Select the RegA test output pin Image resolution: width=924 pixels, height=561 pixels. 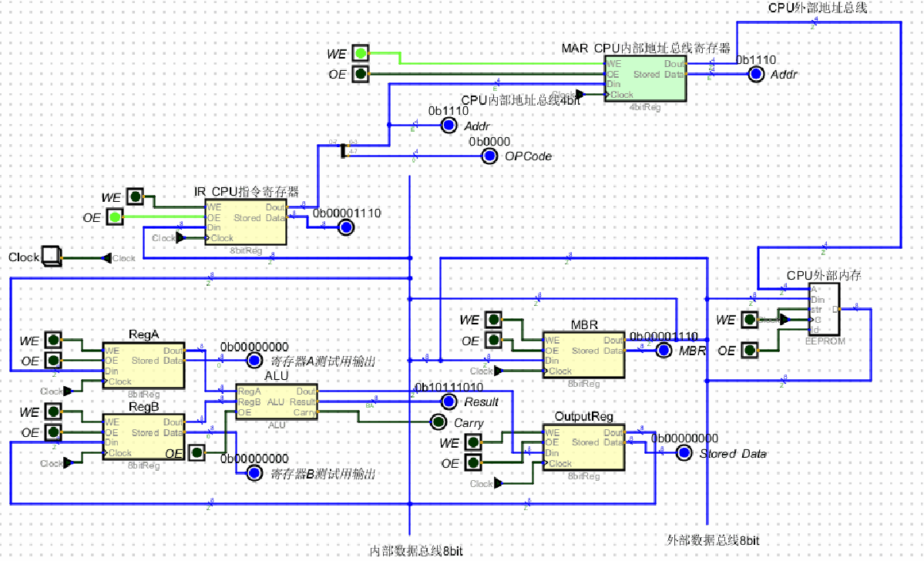tap(254, 360)
